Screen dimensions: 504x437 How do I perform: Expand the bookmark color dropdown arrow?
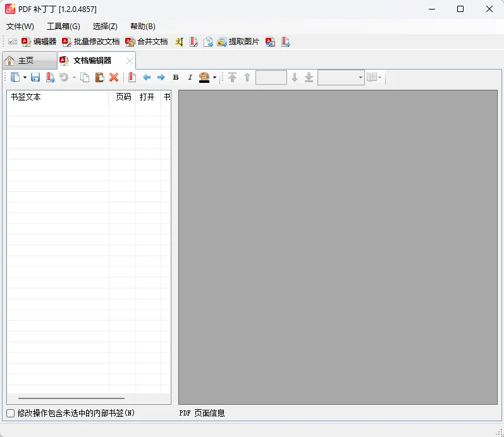point(215,77)
